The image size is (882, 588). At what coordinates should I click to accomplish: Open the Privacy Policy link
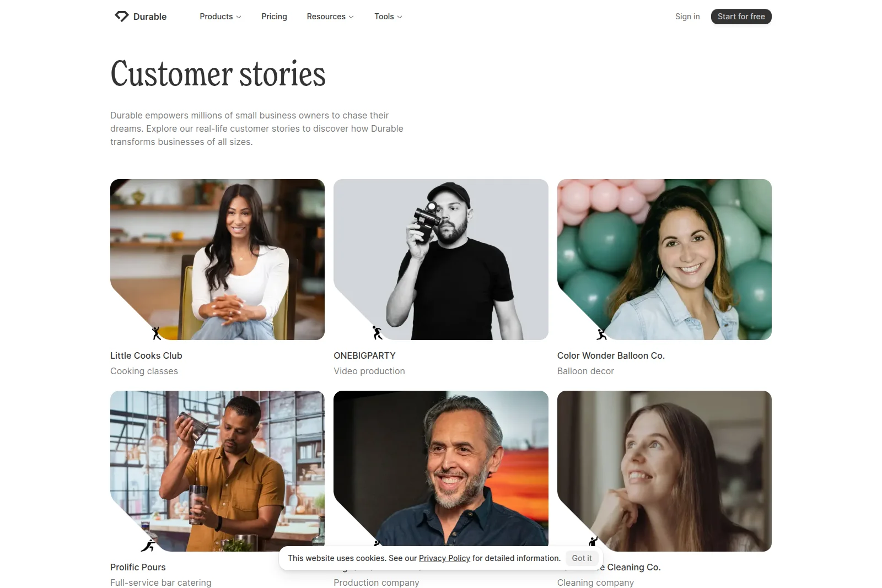(444, 558)
